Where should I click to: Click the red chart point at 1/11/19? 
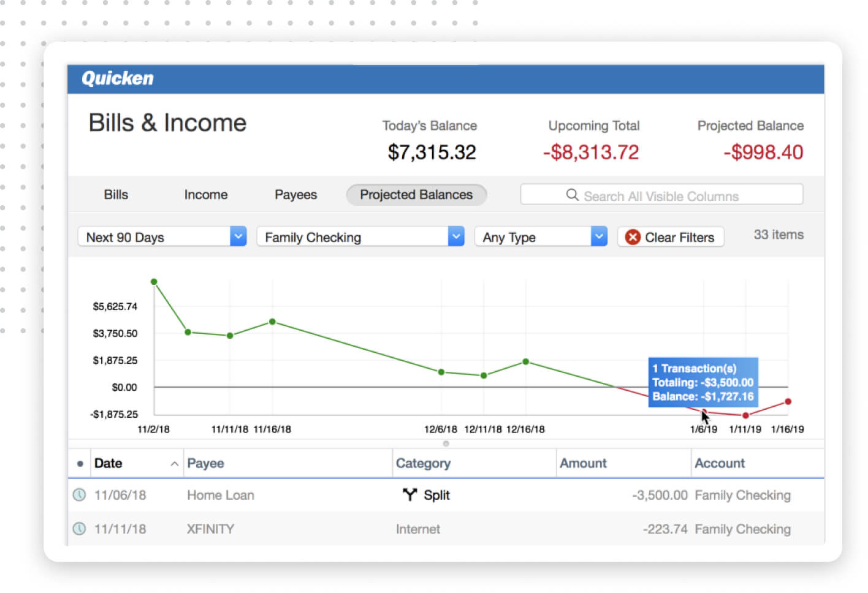point(745,415)
